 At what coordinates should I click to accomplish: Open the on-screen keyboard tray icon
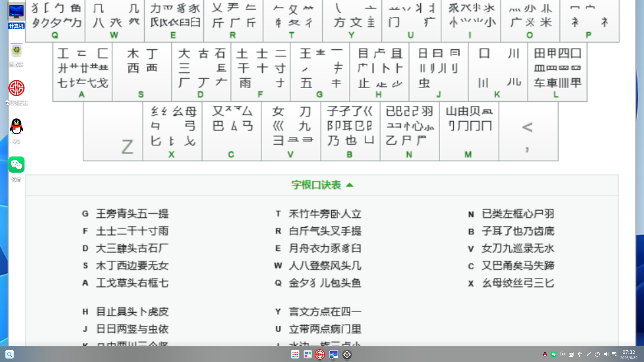(571, 354)
